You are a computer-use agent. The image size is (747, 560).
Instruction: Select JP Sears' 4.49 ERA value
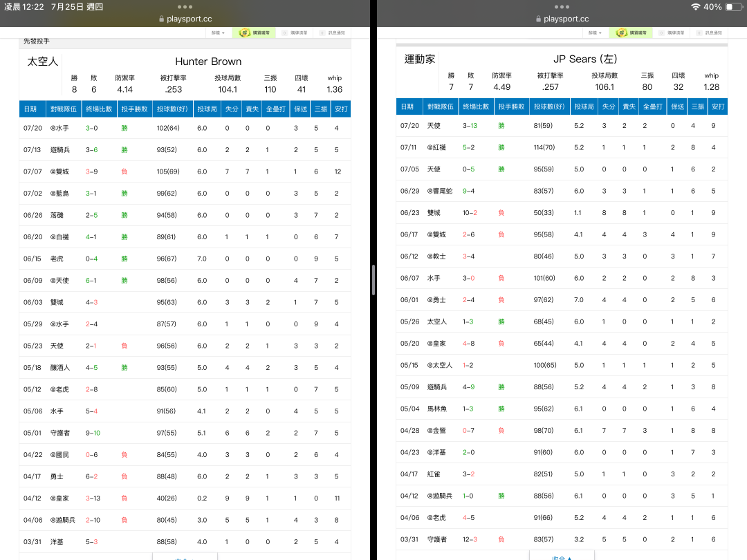[501, 87]
